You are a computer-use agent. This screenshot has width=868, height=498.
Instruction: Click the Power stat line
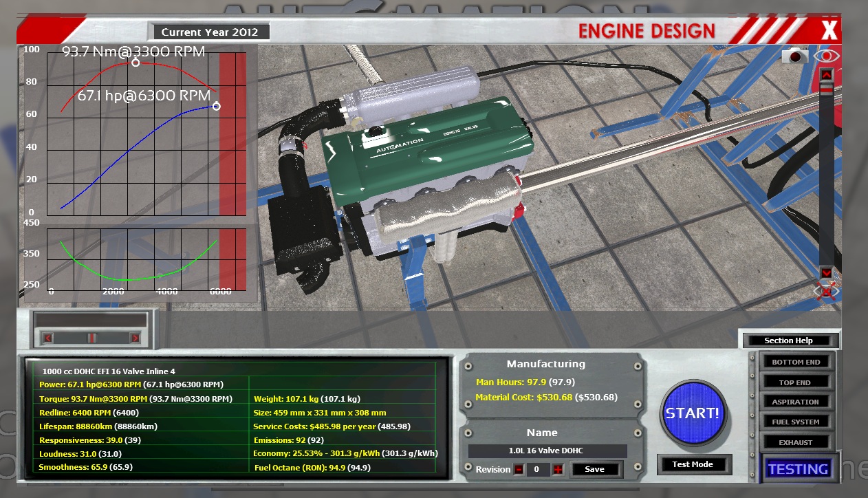131,385
